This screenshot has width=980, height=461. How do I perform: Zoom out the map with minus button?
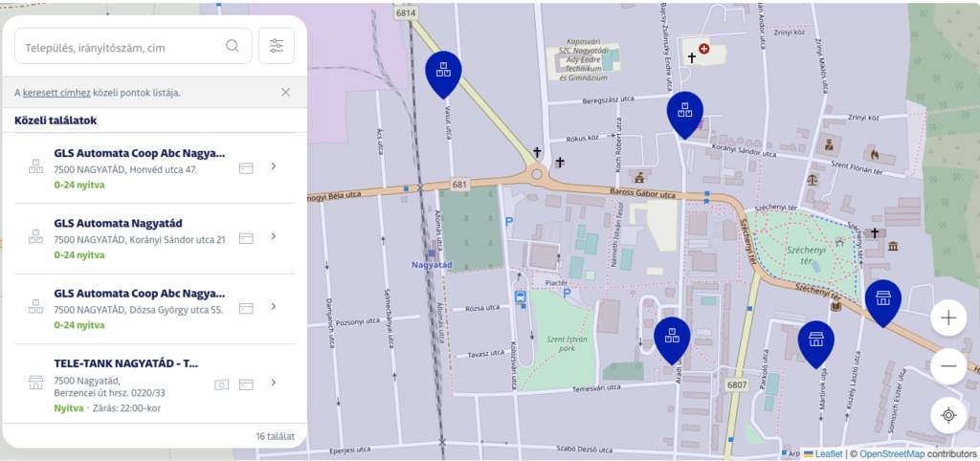[x=948, y=366]
